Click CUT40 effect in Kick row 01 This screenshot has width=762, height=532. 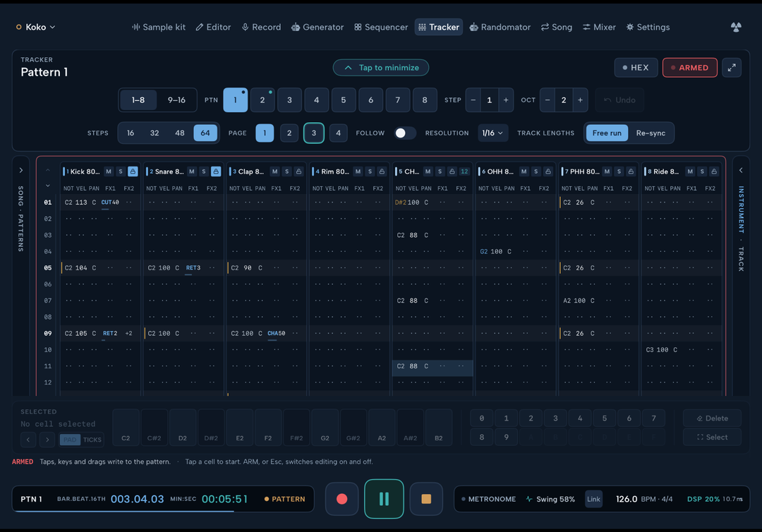point(110,202)
